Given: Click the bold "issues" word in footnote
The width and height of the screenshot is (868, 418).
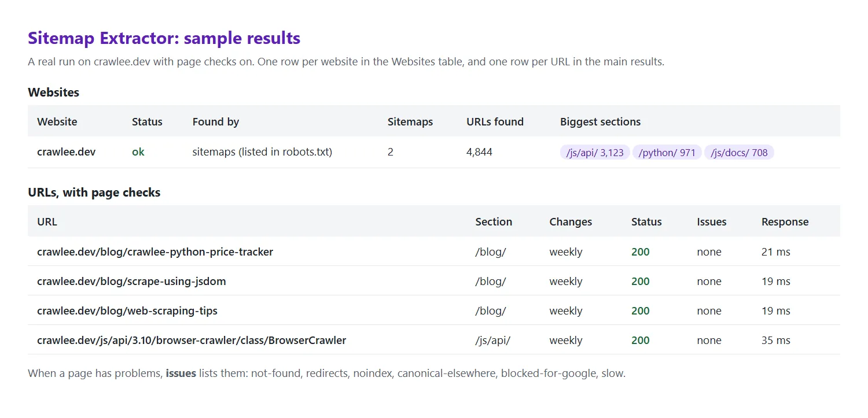Looking at the screenshot, I should [181, 373].
